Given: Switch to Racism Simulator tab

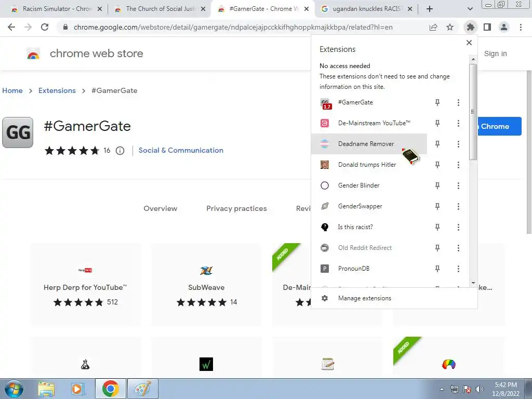Looking at the screenshot, I should coord(57,9).
